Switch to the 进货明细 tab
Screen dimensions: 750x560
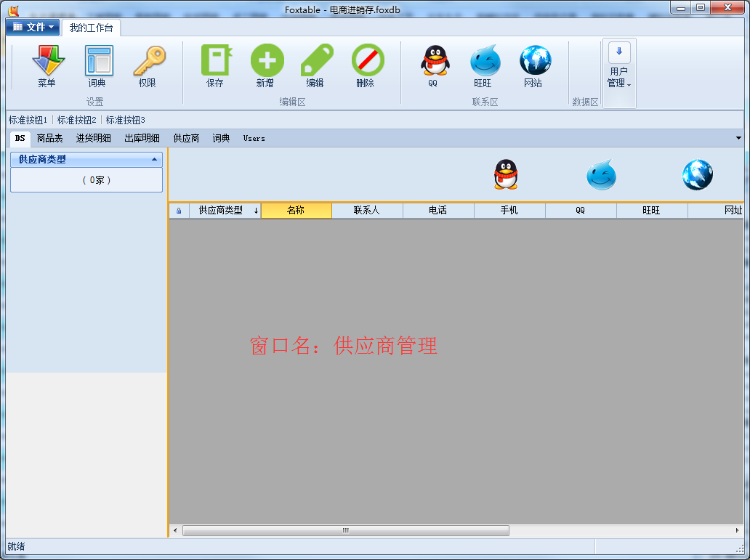pyautogui.click(x=93, y=138)
